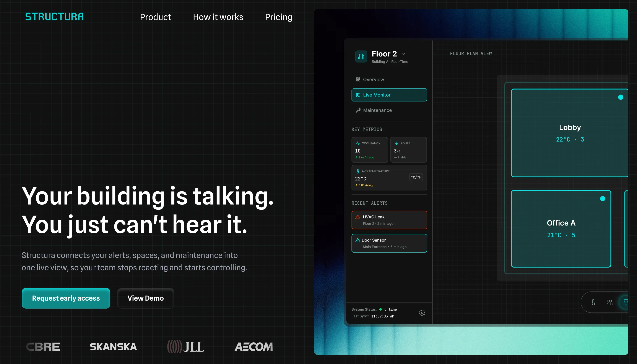Click the green Online status dot
The height and width of the screenshot is (364, 637).
380,309
